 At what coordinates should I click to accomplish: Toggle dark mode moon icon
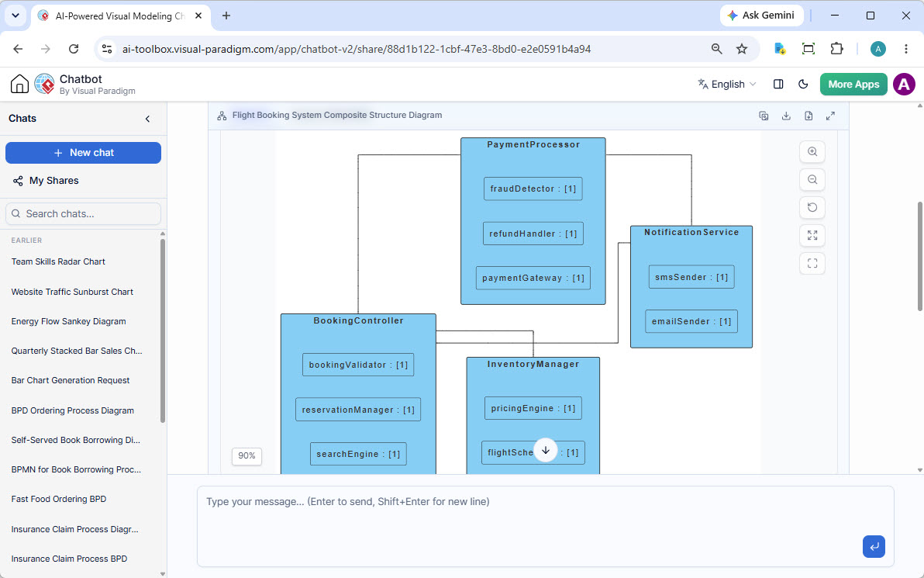tap(803, 85)
